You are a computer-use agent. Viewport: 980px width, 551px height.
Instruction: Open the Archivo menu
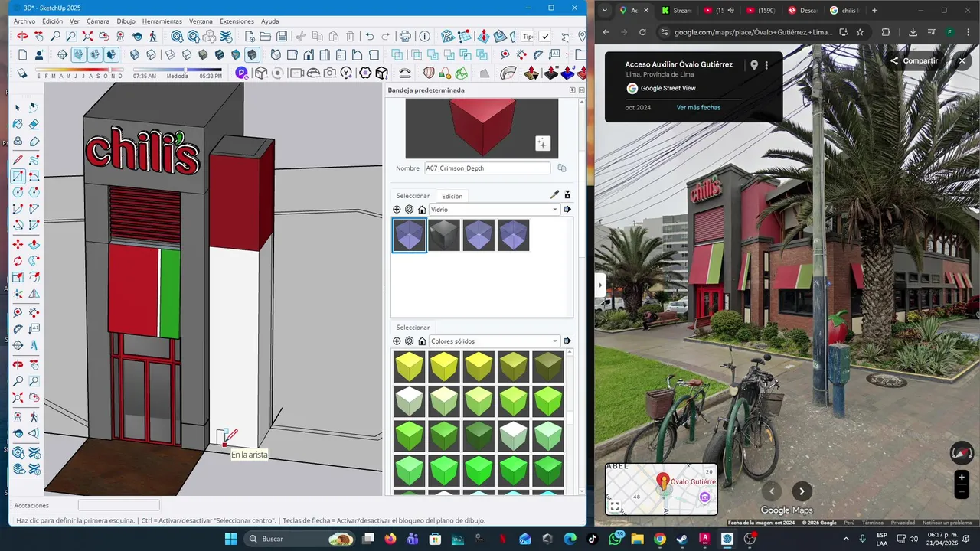coord(24,21)
